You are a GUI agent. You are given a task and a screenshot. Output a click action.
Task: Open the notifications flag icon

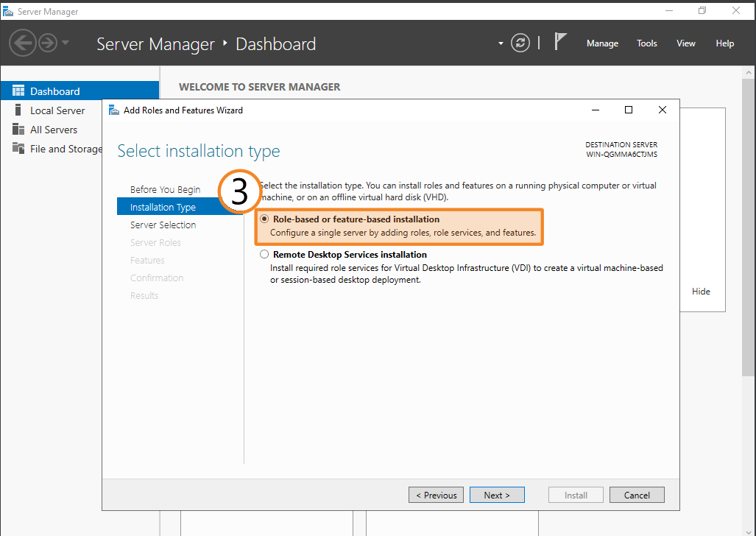click(560, 42)
